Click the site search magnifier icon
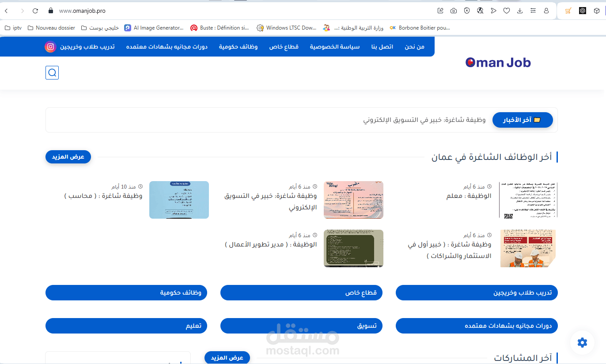The width and height of the screenshot is (606, 364). point(52,73)
